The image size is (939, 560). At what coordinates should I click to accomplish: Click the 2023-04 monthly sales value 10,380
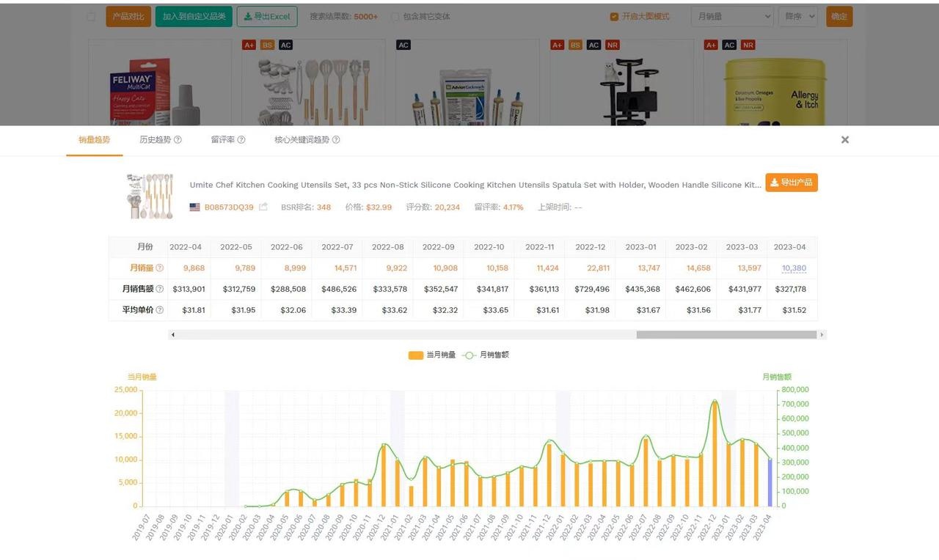click(794, 268)
